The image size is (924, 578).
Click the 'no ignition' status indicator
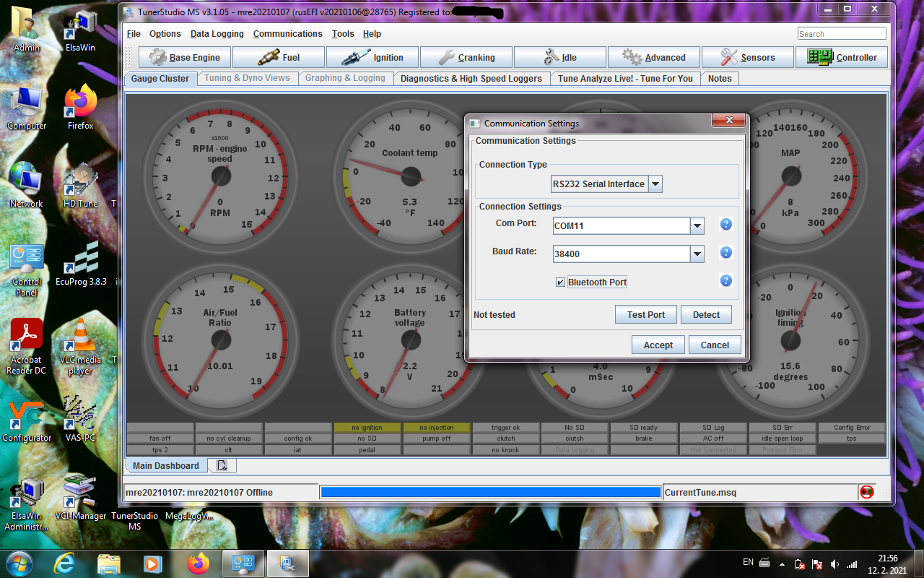click(367, 428)
